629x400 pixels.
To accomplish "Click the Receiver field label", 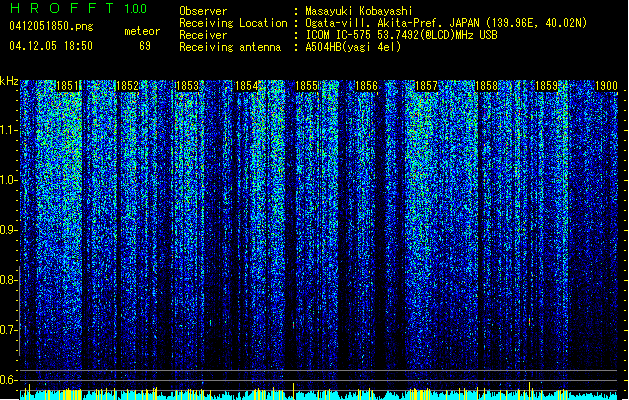I will tap(203, 35).
